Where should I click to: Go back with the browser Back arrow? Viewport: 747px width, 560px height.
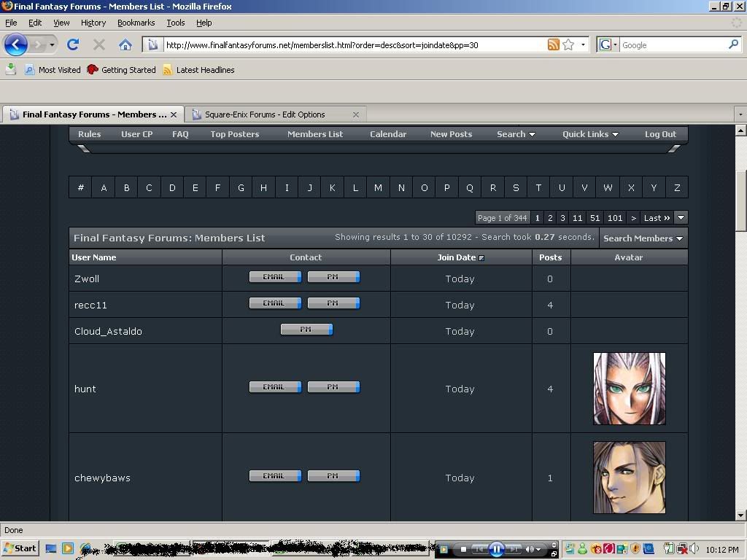click(16, 44)
